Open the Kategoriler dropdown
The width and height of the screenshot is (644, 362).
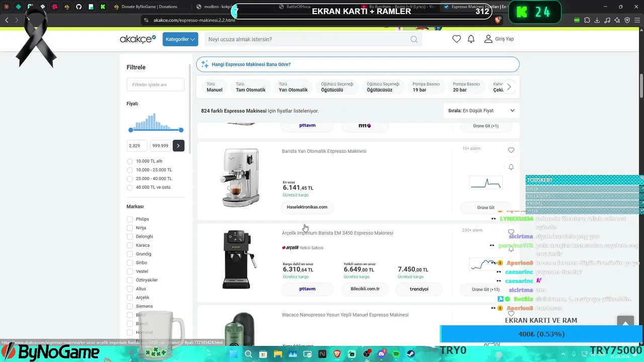[180, 39]
